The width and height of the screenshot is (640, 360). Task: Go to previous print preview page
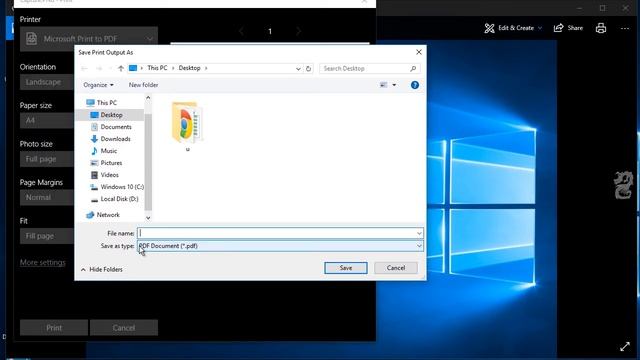tap(241, 31)
